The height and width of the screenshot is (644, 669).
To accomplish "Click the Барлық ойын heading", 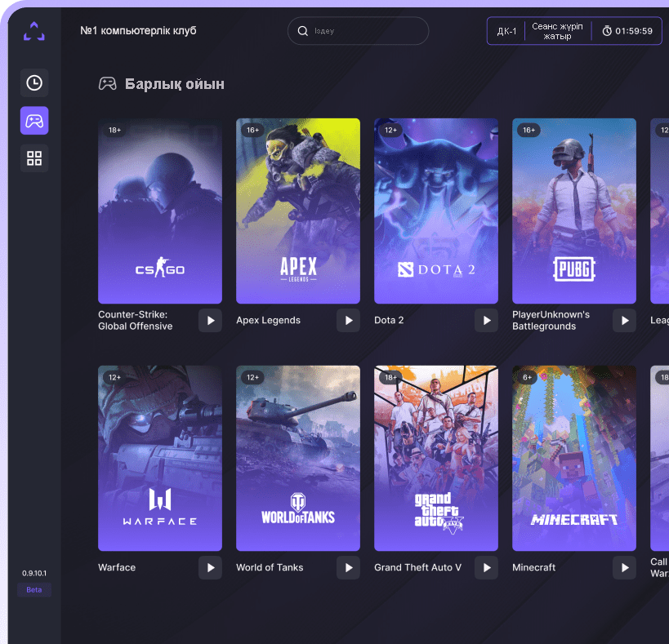I will tap(175, 84).
